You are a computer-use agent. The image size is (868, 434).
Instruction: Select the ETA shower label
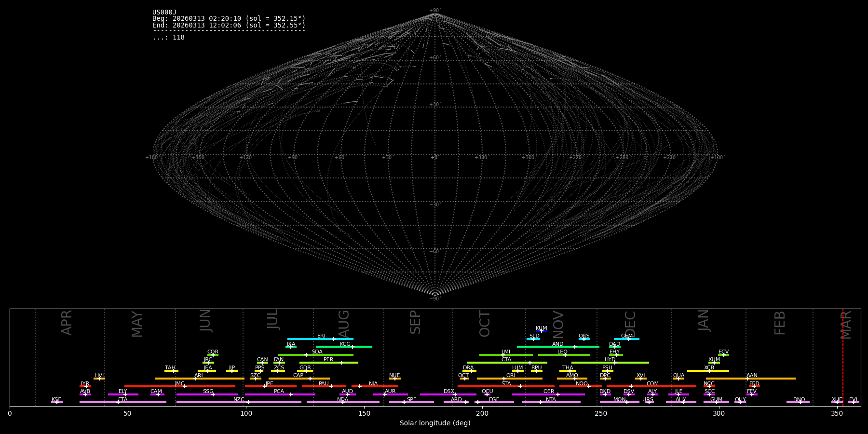[x=123, y=400]
